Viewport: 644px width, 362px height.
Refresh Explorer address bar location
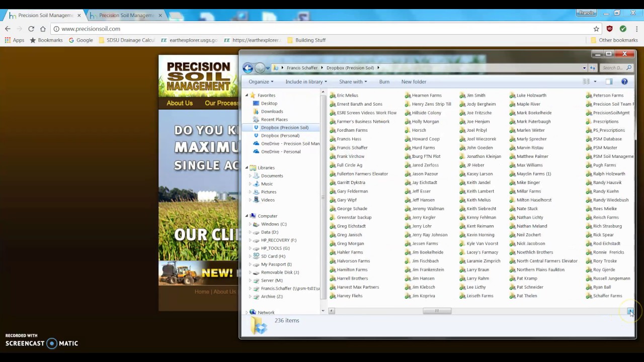click(593, 68)
